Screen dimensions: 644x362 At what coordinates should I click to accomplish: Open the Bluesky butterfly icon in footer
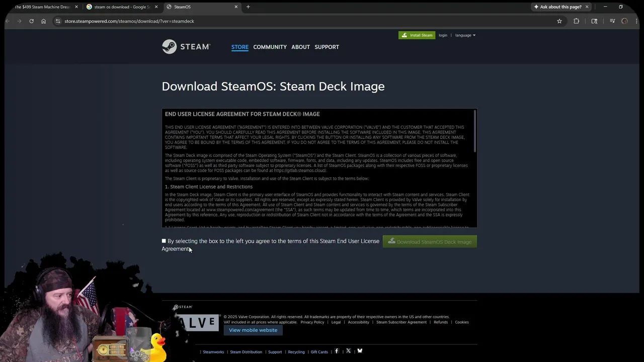click(x=360, y=351)
